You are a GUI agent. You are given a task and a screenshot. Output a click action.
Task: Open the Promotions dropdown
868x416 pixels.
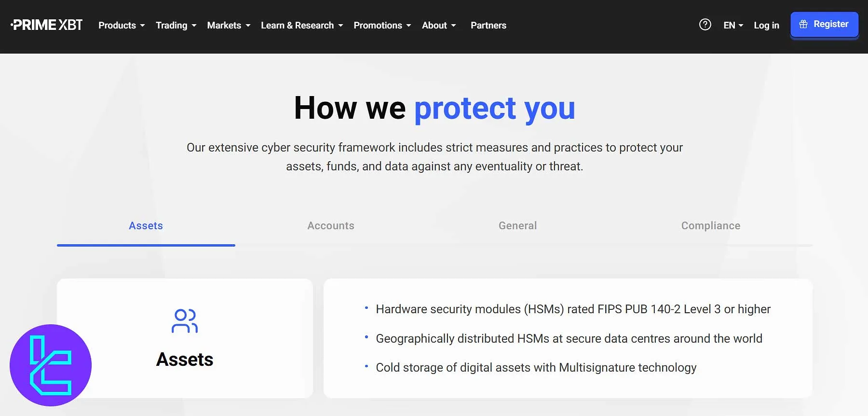pos(382,25)
